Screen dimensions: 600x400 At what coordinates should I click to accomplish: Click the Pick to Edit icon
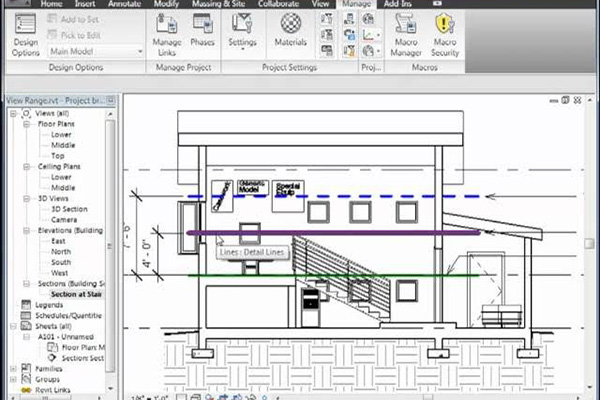52,35
